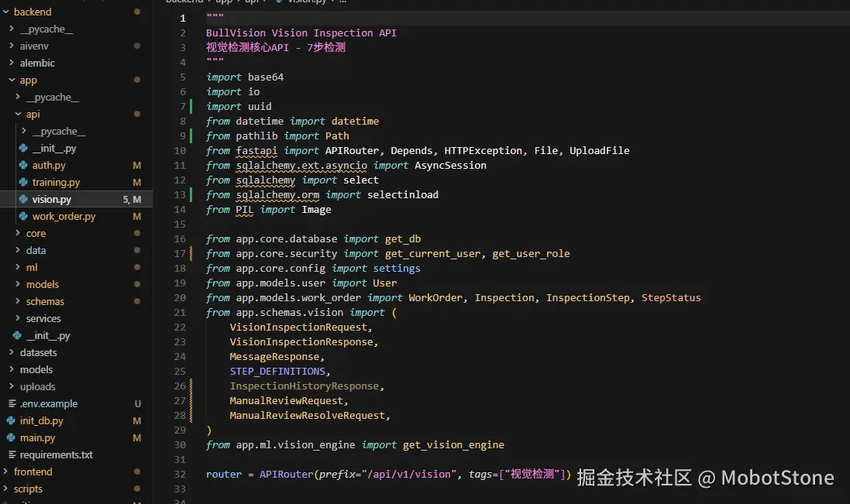Click 'AsyncSession' on line 11
Image resolution: width=850 pixels, height=504 pixels.
(x=450, y=165)
